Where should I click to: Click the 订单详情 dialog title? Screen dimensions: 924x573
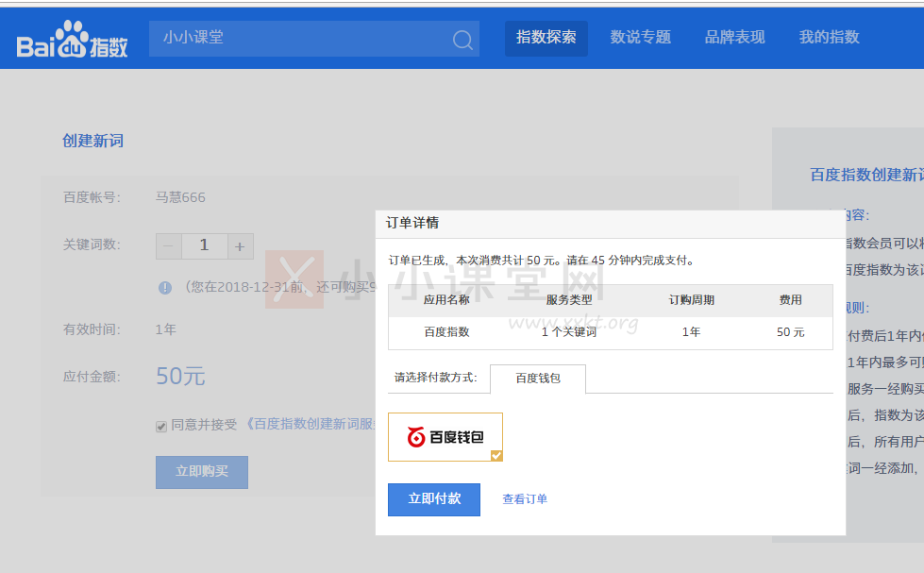(x=412, y=223)
